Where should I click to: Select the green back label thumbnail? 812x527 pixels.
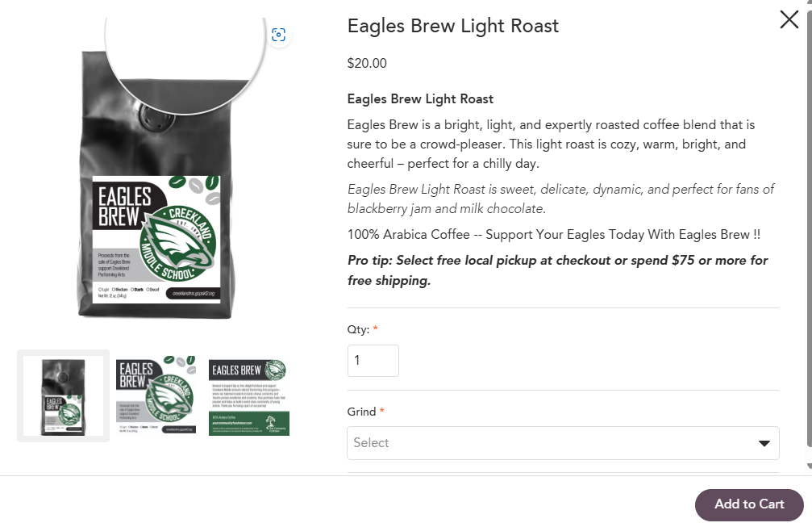[x=249, y=397]
